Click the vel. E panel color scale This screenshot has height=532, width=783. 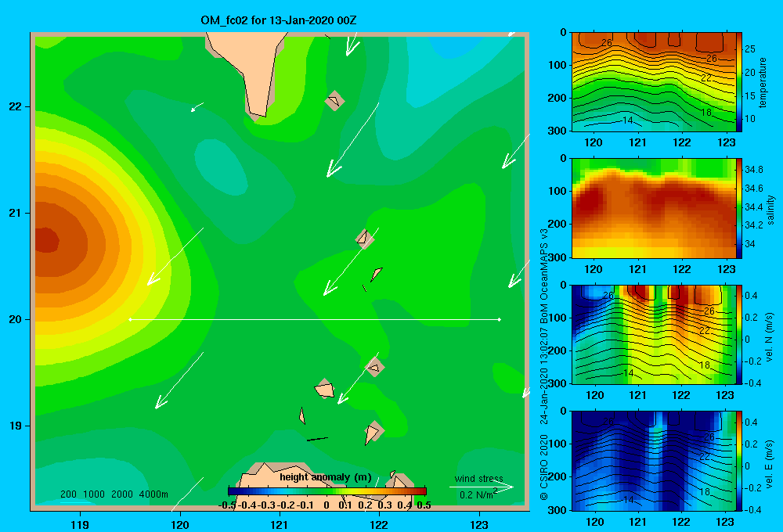click(x=739, y=461)
